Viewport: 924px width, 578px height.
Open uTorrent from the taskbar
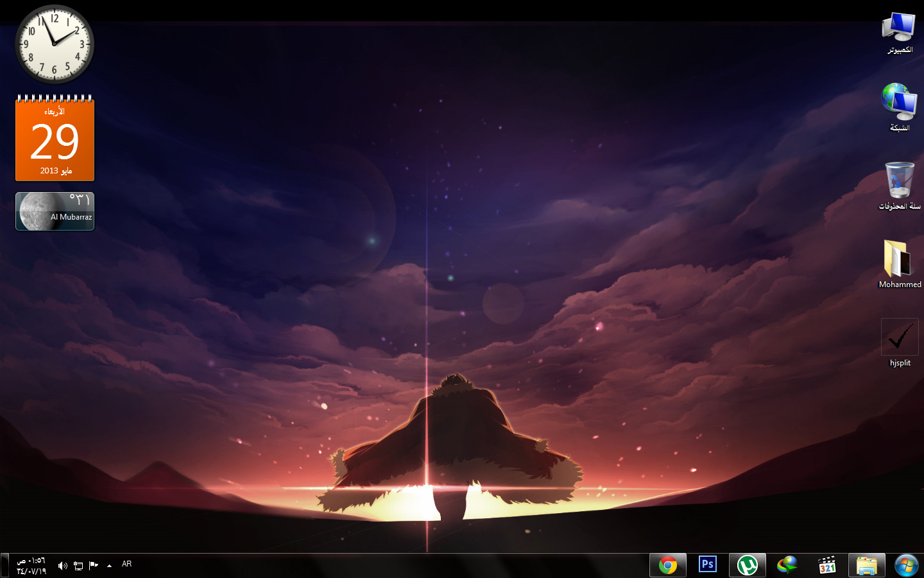tap(748, 565)
